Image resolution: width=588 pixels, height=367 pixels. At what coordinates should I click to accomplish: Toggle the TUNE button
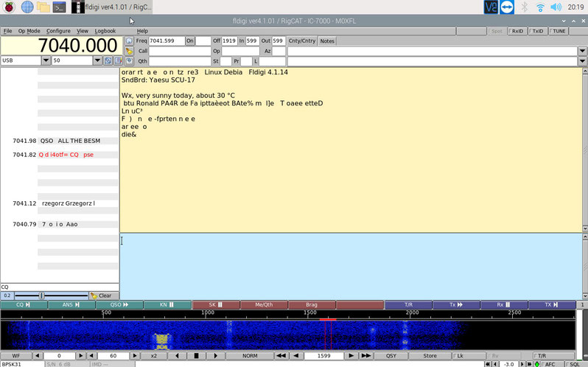click(x=559, y=31)
